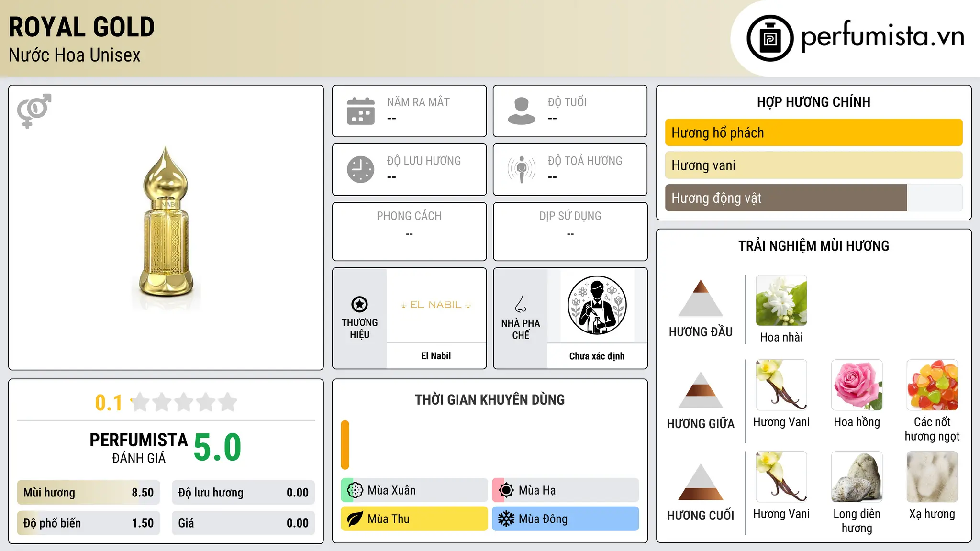Screen dimensions: 980x551
Task: Click the nose icon for perfumer
Action: click(x=521, y=304)
